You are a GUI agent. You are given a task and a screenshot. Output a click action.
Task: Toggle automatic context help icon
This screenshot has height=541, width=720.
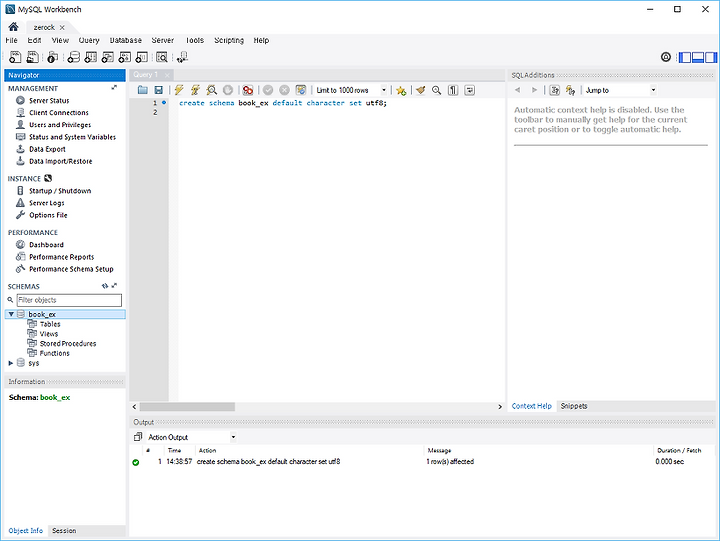[x=570, y=90]
